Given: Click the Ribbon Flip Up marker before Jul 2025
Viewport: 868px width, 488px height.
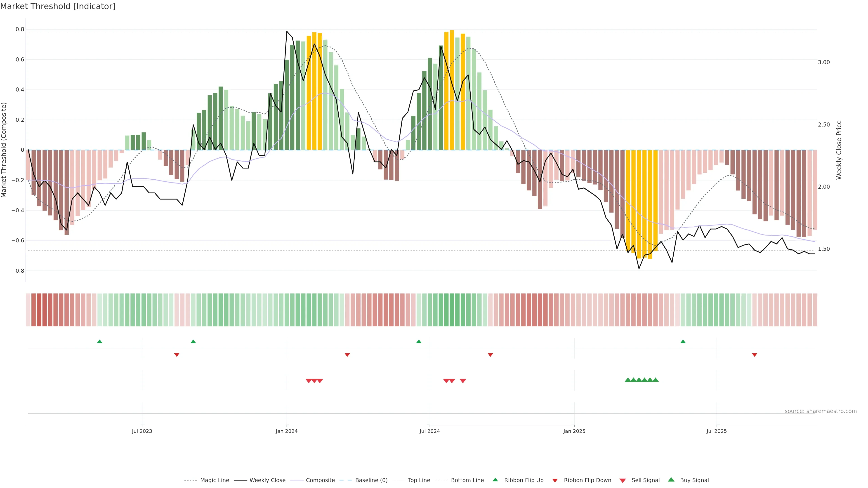Looking at the screenshot, I should pyautogui.click(x=683, y=342).
